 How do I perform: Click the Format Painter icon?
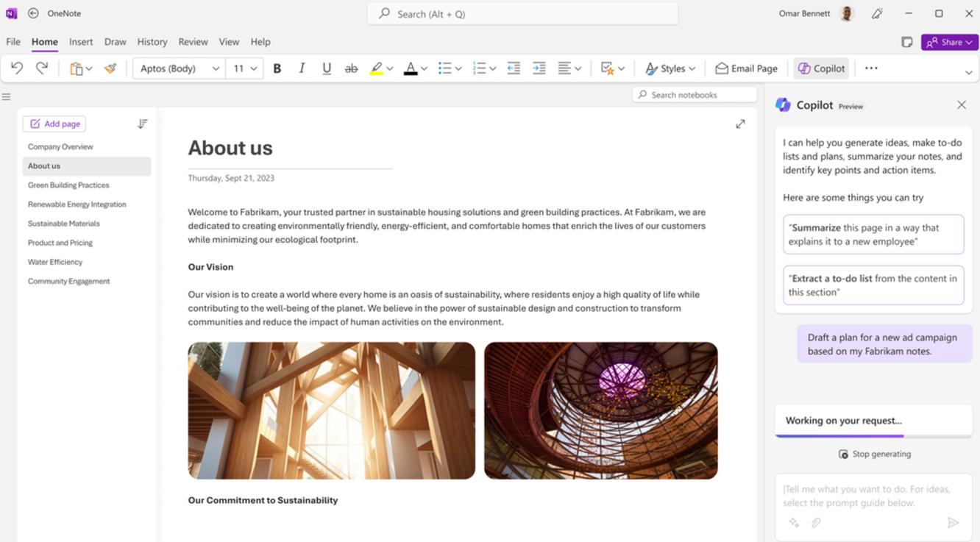(x=110, y=68)
